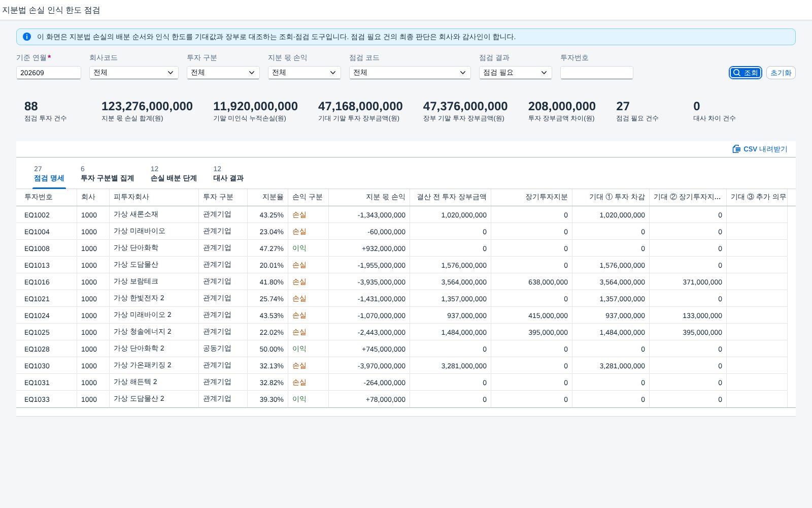Switch to the 점검 명세 tab
This screenshot has width=812, height=508.
pos(49,173)
